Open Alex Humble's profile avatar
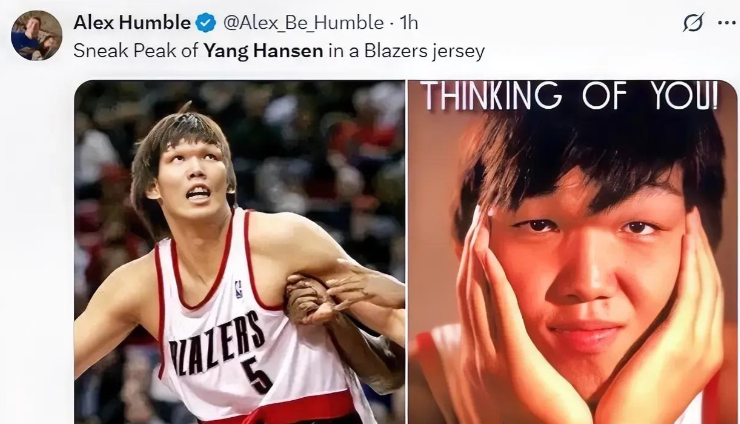Image resolution: width=740 pixels, height=424 pixels. (x=36, y=35)
